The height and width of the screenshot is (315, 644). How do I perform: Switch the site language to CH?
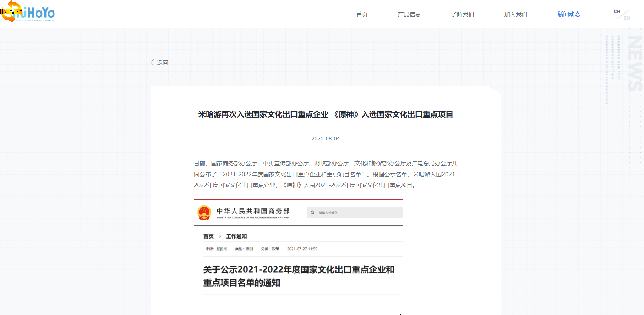pos(617,12)
